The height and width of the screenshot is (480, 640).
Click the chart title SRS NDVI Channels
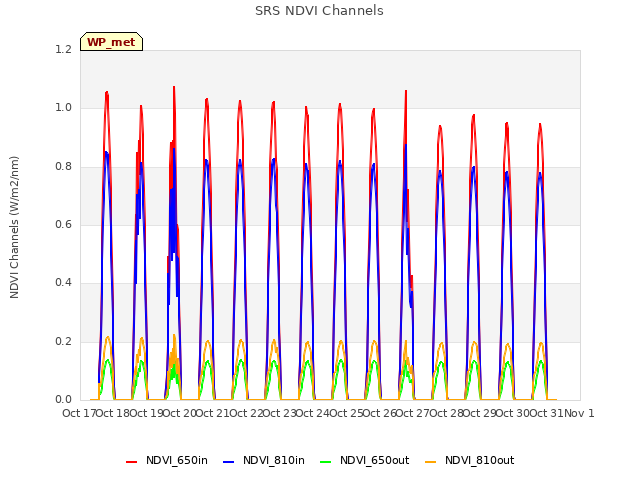point(319,11)
